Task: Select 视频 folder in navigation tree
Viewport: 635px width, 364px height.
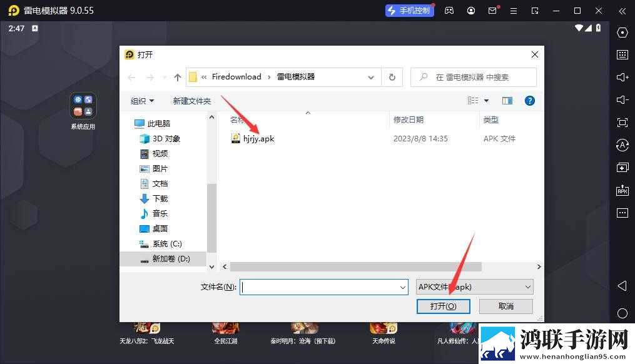Action: point(153,153)
